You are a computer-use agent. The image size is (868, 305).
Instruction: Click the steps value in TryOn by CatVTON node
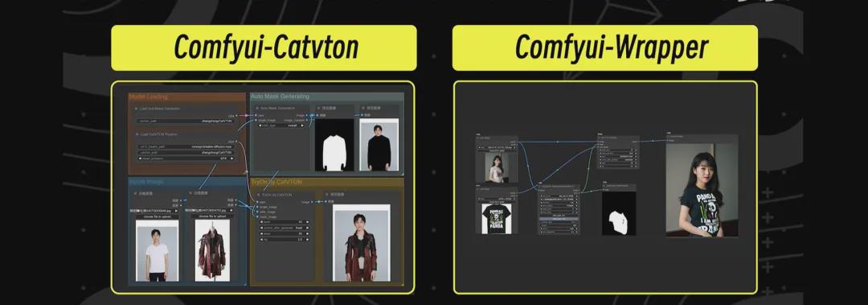pos(285,233)
